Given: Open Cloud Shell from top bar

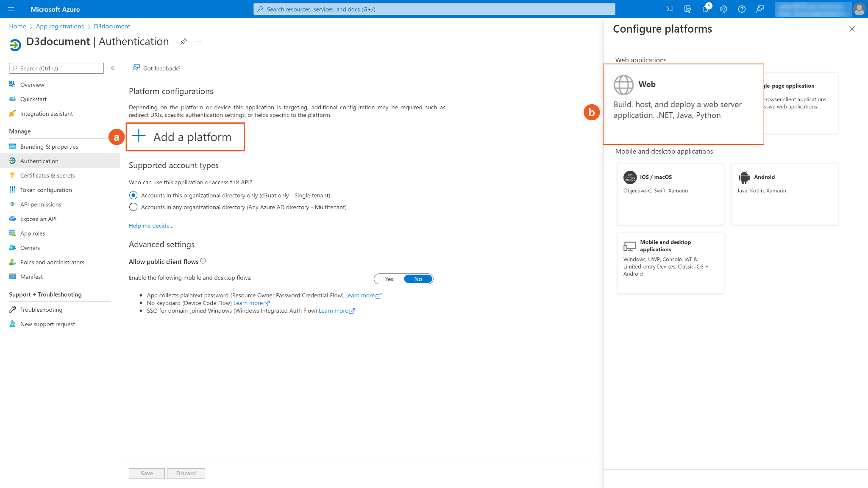Looking at the screenshot, I should click(x=669, y=9).
